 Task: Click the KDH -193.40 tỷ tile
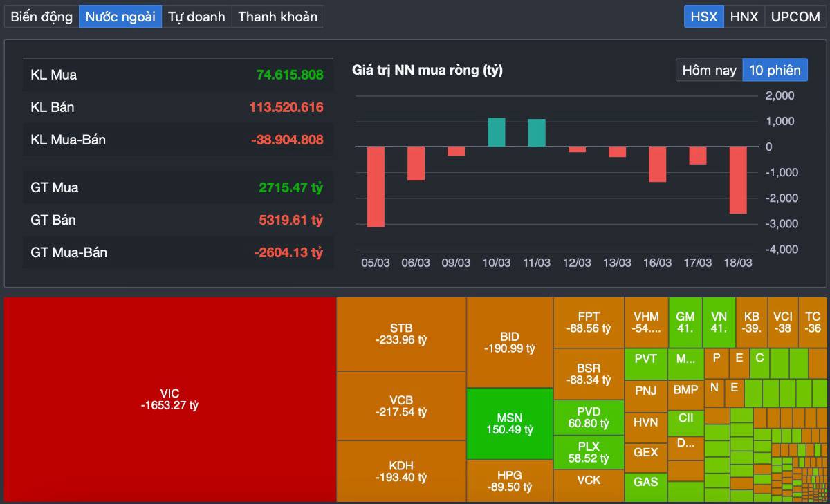[x=401, y=472]
